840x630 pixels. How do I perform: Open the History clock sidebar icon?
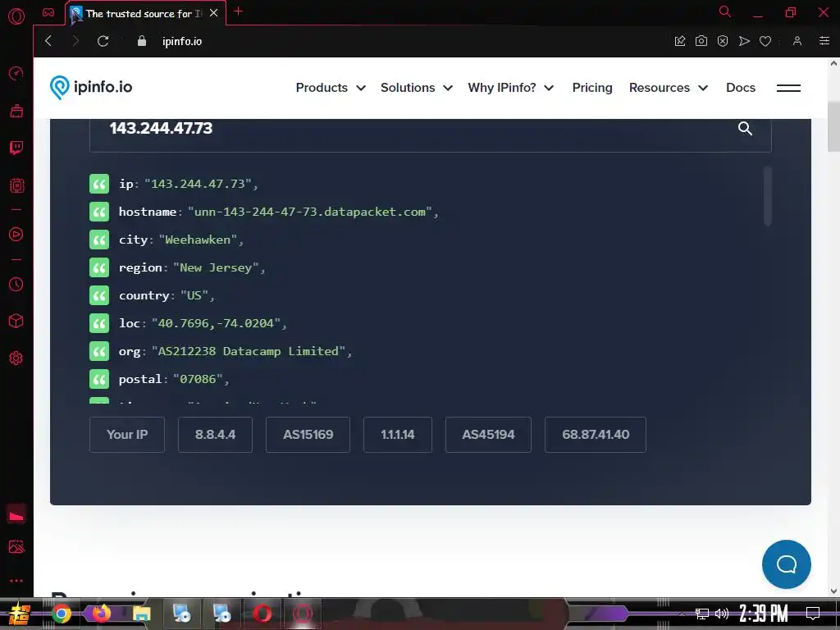(16, 284)
